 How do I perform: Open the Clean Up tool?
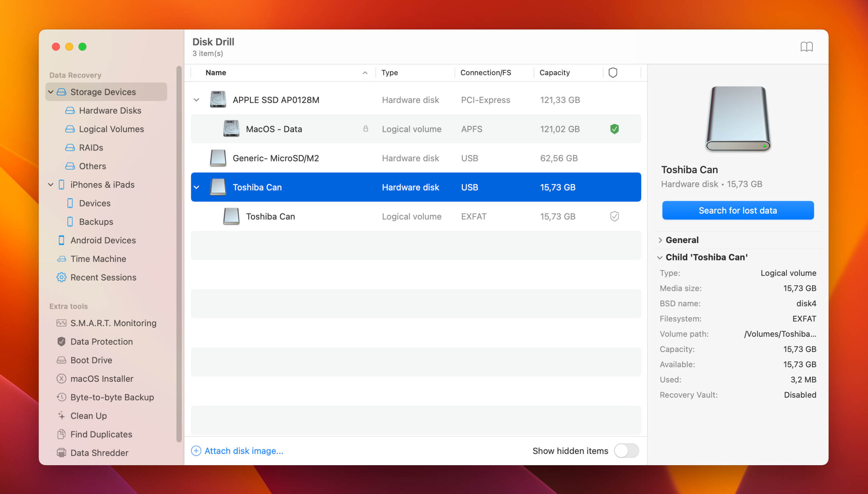point(88,416)
